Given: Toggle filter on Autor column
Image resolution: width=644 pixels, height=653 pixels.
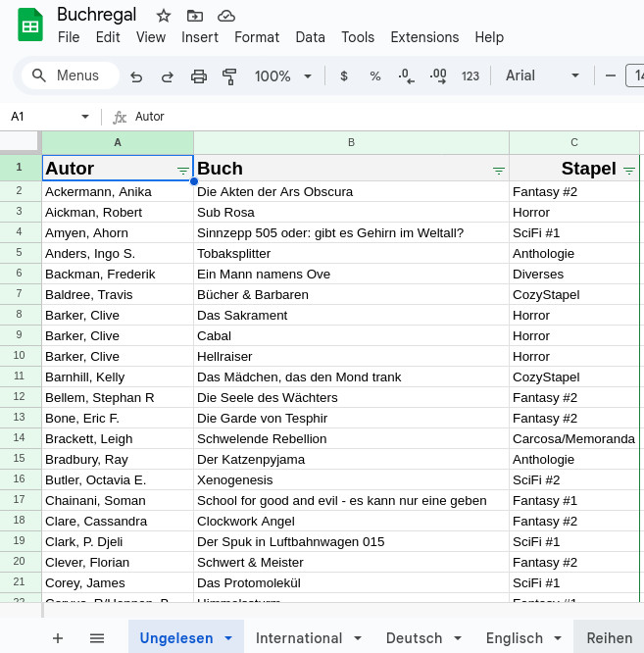Looking at the screenshot, I should (183, 171).
